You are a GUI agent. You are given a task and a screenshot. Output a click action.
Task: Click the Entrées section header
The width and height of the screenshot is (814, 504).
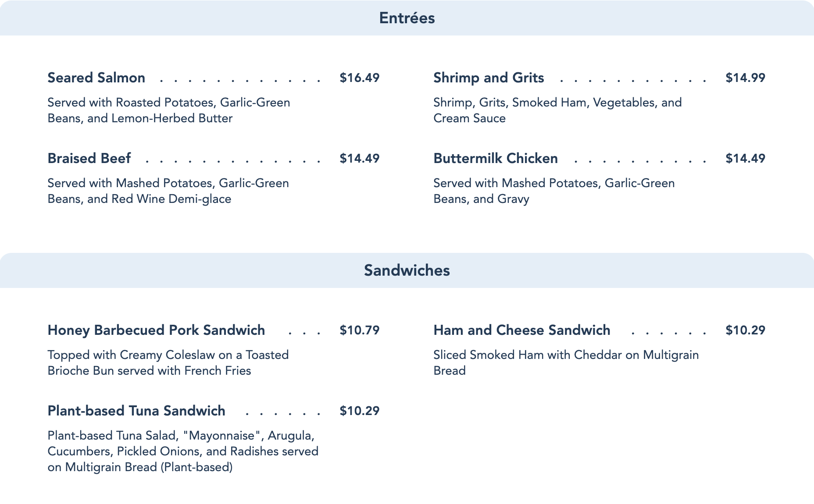(x=407, y=18)
